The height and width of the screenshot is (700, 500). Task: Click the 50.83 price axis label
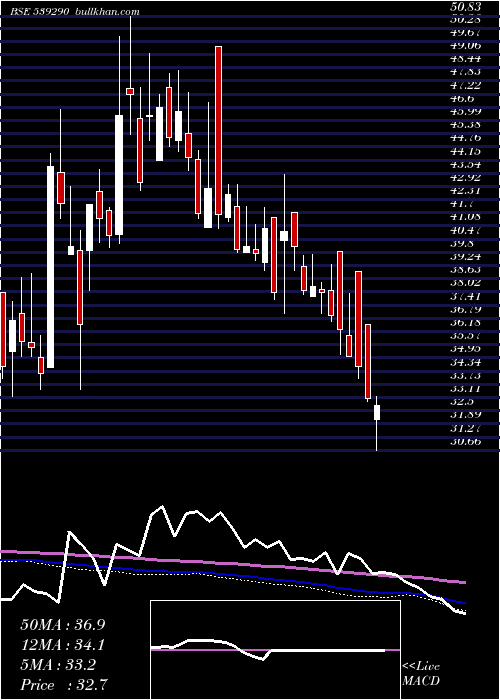point(465,7)
